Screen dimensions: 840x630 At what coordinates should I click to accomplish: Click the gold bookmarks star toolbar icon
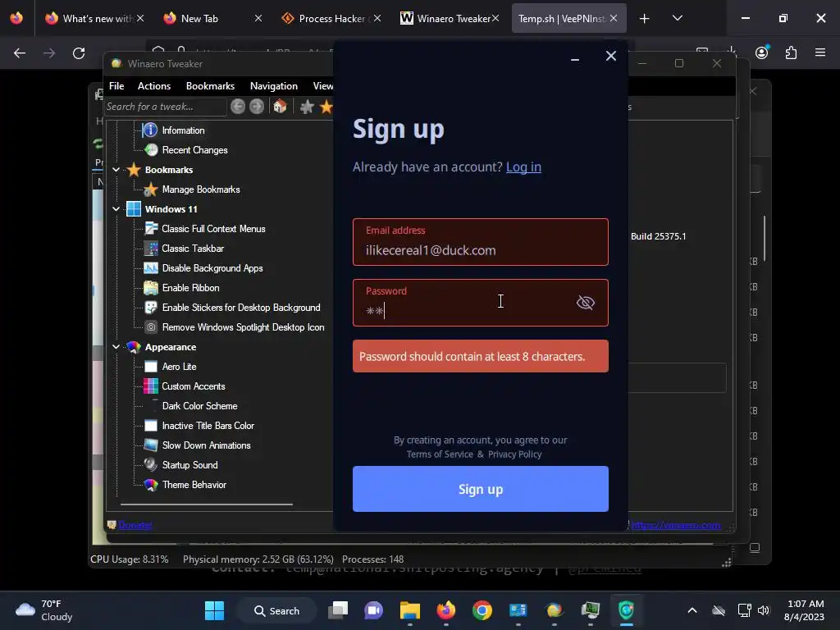(x=326, y=107)
